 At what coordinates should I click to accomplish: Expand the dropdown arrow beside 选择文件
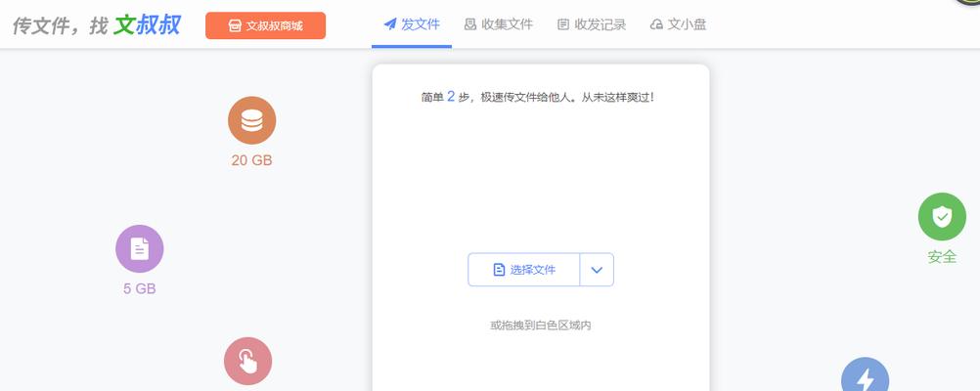(x=597, y=270)
